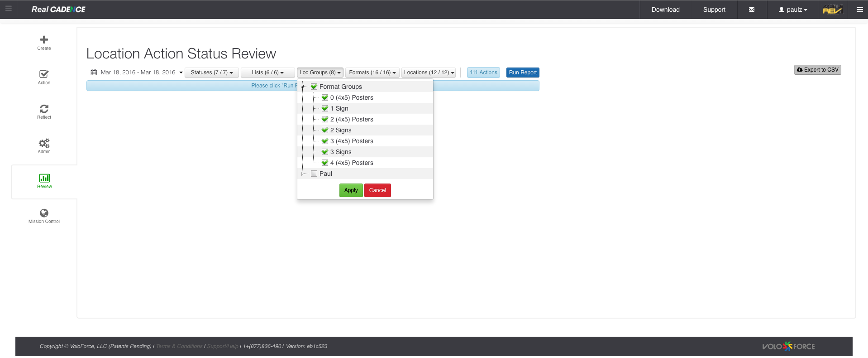Check the Paul group checkbox
The height and width of the screenshot is (358, 868).
pos(314,174)
